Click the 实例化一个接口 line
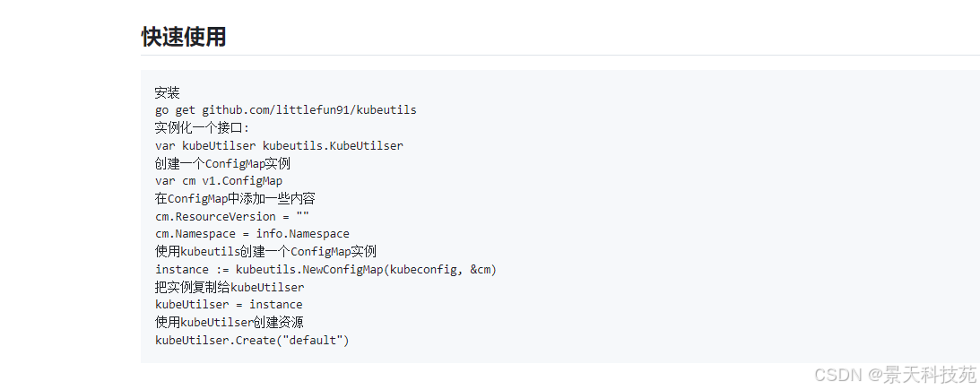980x390 pixels. click(x=202, y=128)
